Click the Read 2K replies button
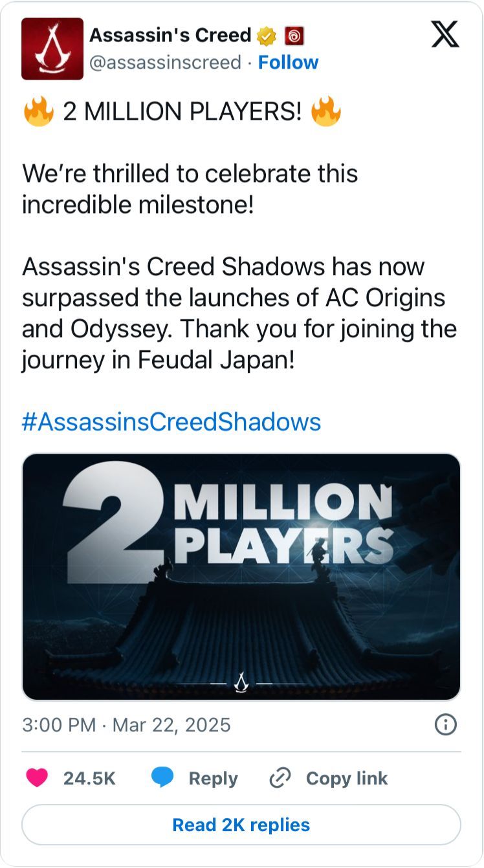 coord(242,825)
